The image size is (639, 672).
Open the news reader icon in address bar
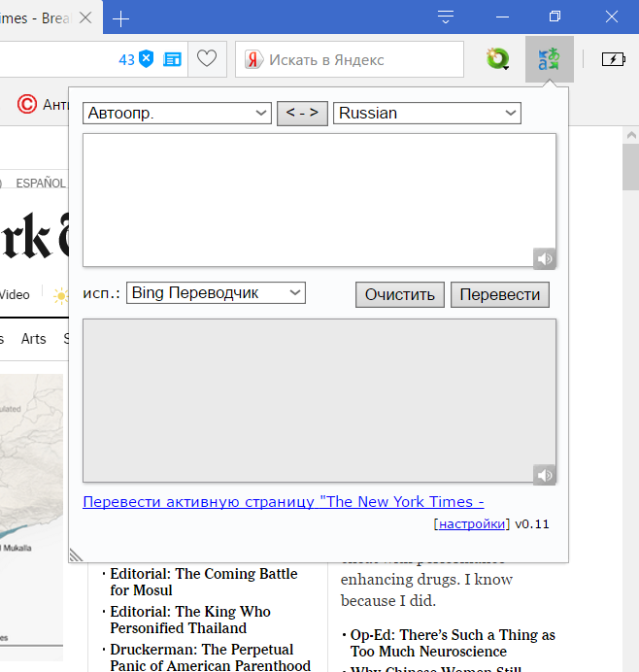point(172,59)
